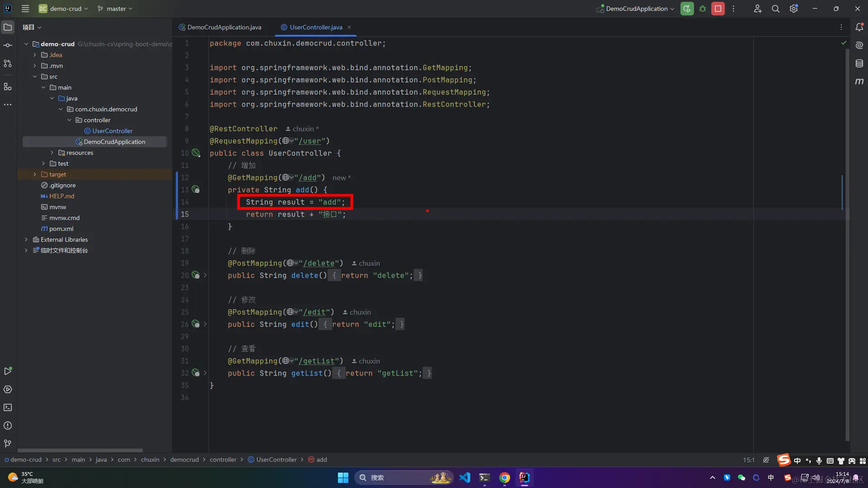Open the DemoCrudApplication run configuration dropdown
Image resolution: width=868 pixels, height=488 pixels.
tap(635, 9)
